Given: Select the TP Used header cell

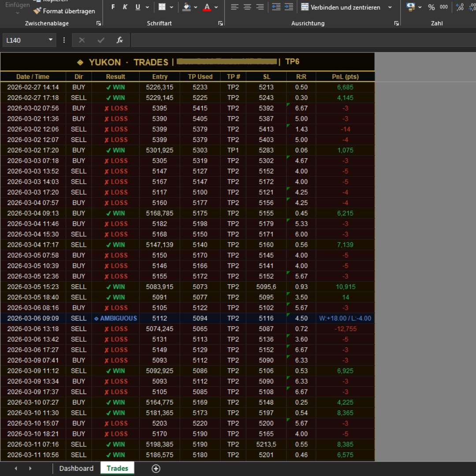Looking at the screenshot, I should (200, 77).
